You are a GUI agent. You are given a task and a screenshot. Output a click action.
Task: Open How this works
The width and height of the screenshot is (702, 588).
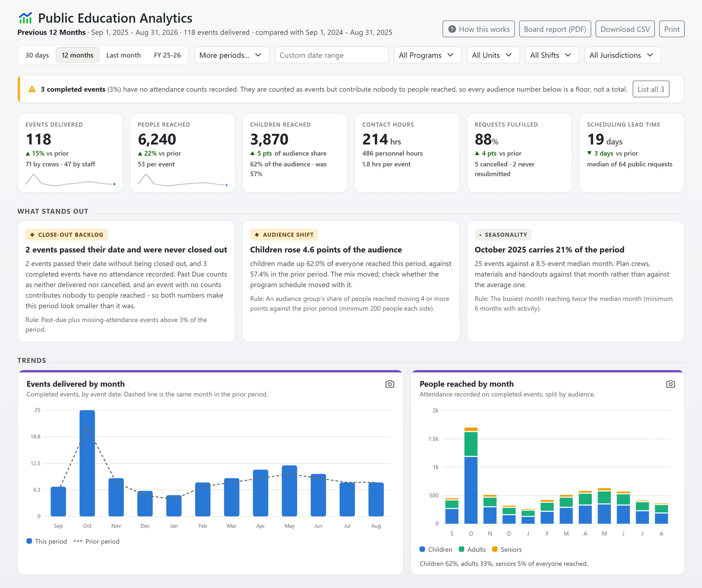(x=479, y=29)
